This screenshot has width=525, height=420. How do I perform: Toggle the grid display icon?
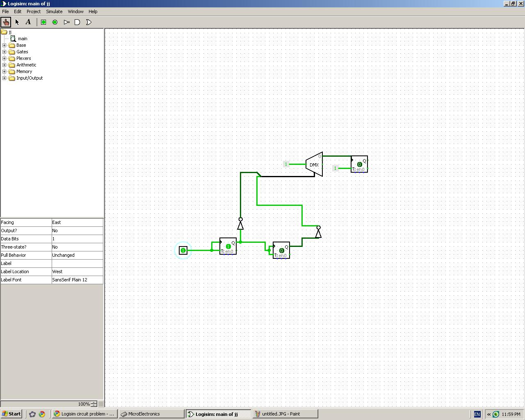click(101, 404)
